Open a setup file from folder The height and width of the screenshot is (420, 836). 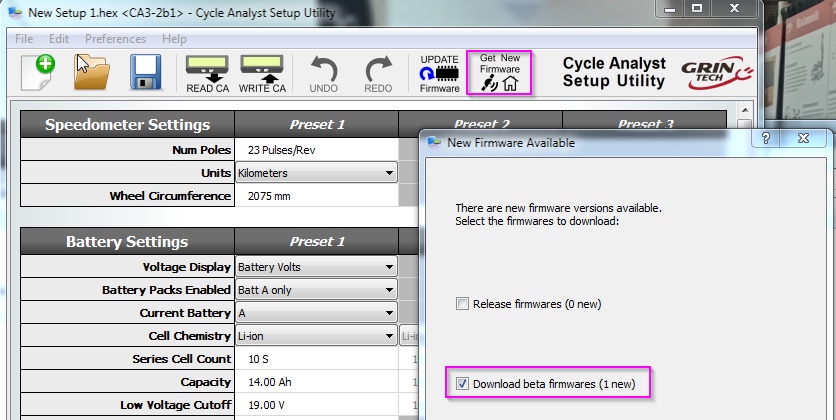(91, 71)
